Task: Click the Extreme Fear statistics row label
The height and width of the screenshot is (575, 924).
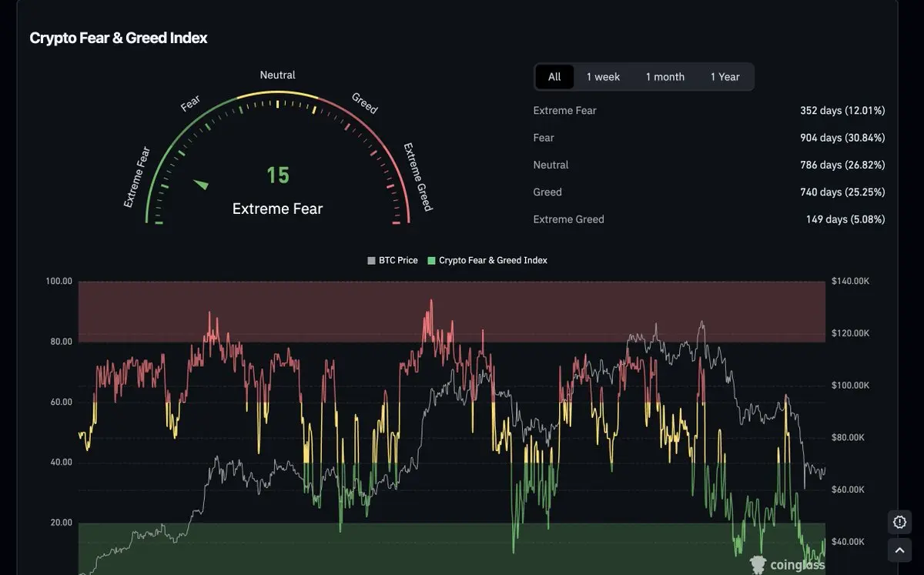Action: click(564, 111)
